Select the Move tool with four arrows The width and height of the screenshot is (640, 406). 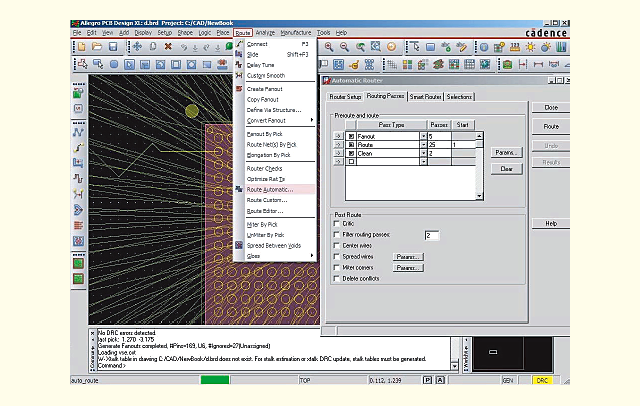(x=137, y=47)
